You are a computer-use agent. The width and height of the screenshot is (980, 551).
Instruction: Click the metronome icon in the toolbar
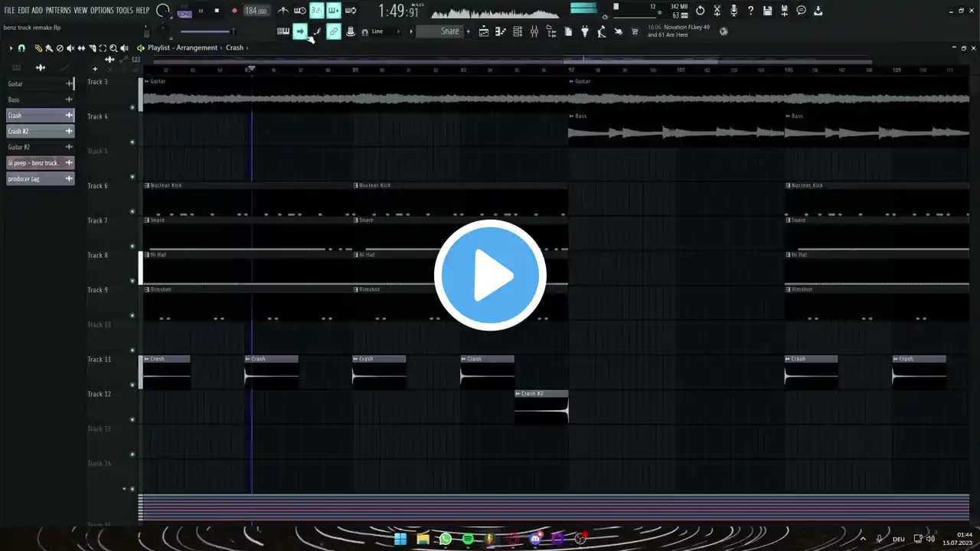(283, 11)
